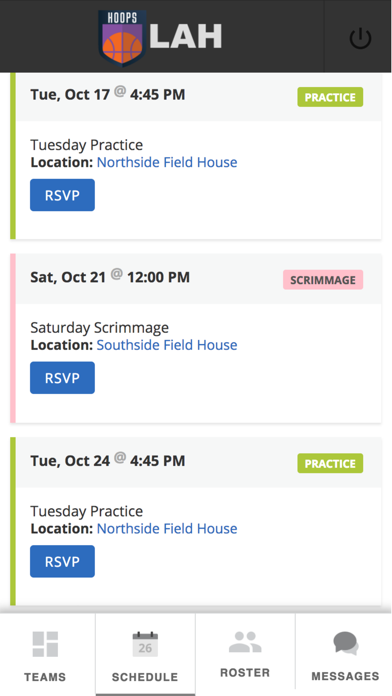
Task: Click the Hoops basketball shield logo
Action: [x=122, y=38]
